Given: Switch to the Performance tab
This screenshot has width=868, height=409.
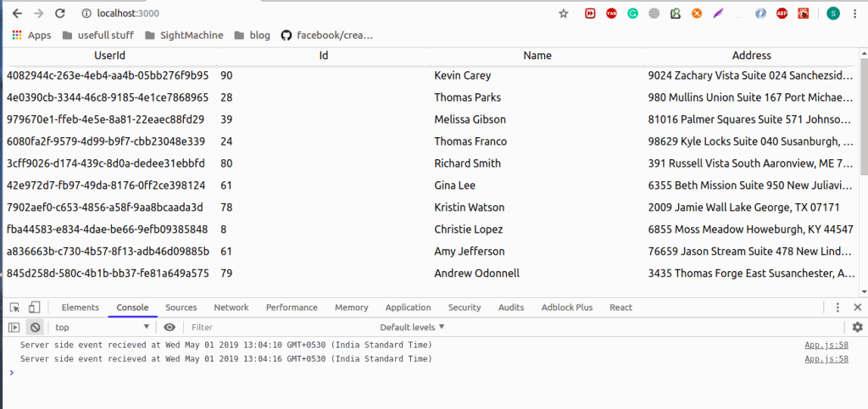Looking at the screenshot, I should pyautogui.click(x=292, y=307).
